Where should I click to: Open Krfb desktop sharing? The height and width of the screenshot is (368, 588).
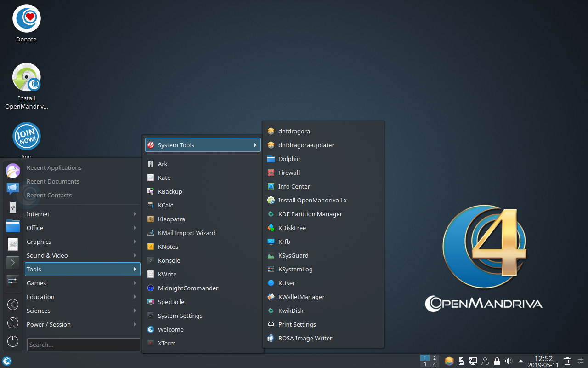pos(323,241)
